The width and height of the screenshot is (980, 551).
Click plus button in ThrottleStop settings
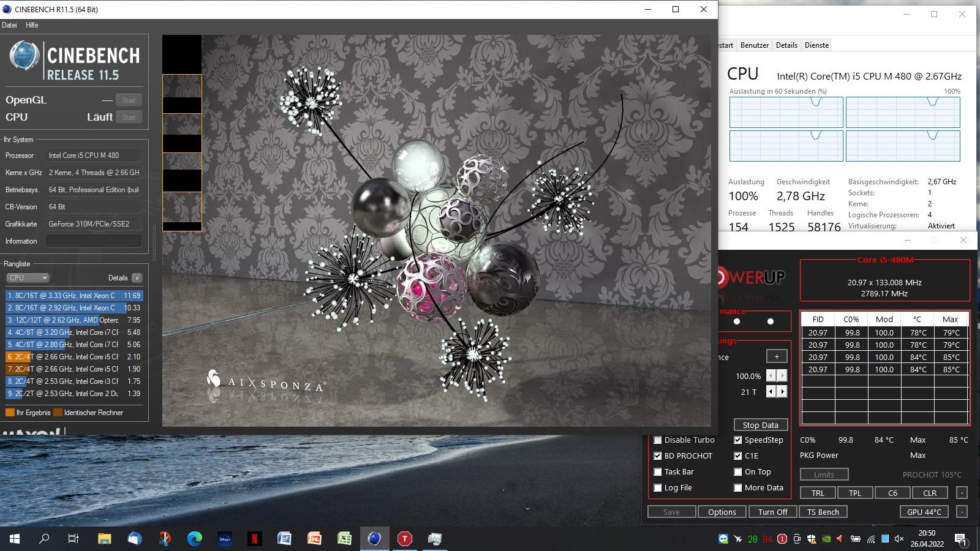point(777,356)
